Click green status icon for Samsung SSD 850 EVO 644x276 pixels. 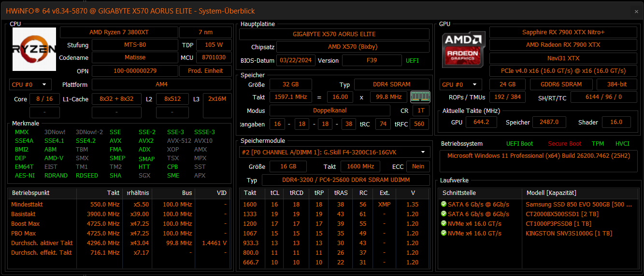pos(444,204)
